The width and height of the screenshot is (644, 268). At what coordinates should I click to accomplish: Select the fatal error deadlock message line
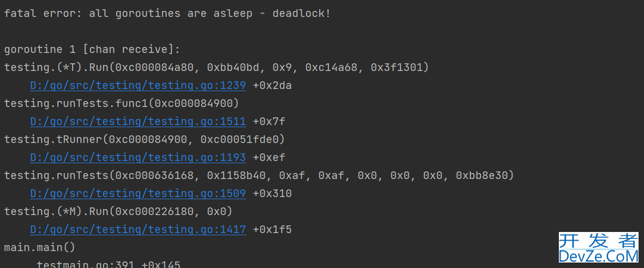coord(167,14)
